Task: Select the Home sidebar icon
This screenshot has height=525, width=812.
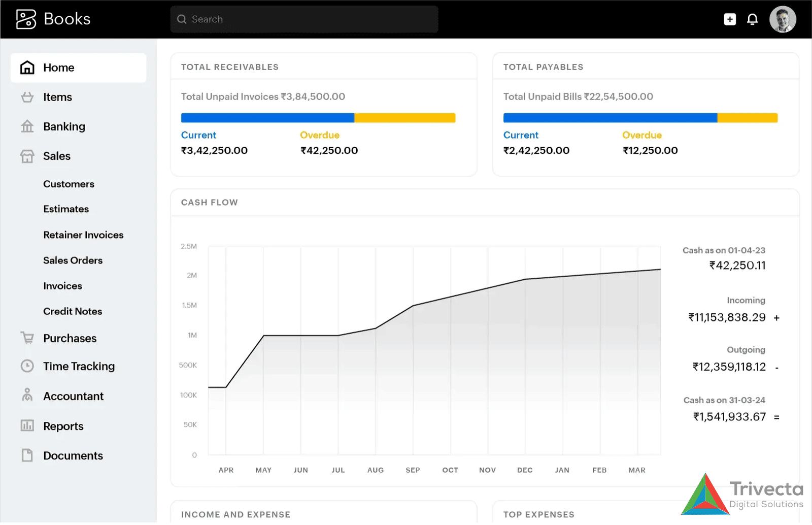Action: (27, 67)
